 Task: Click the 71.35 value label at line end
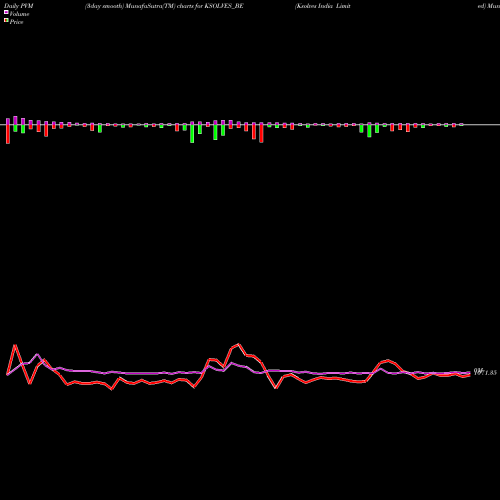point(486,373)
